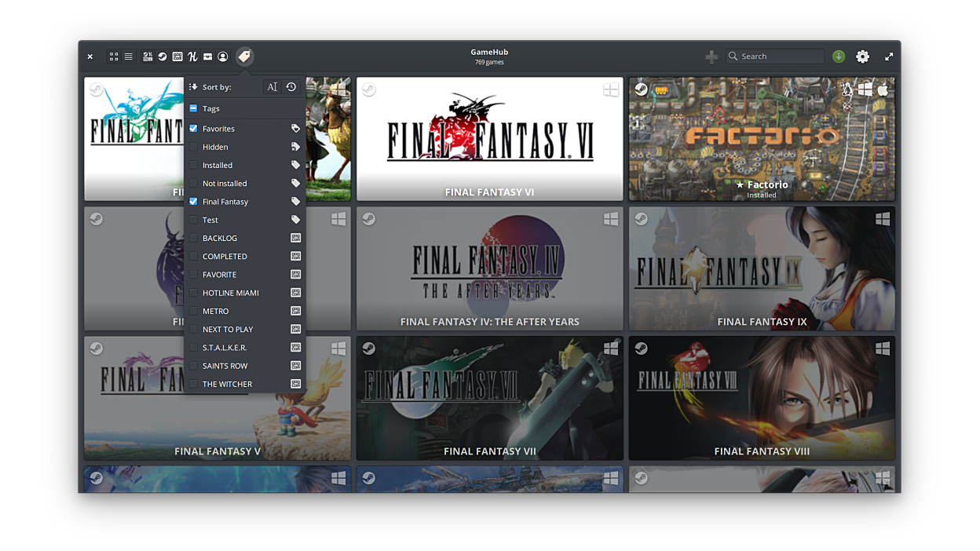Open the FINAL FANTASY VII game tile
Image resolution: width=980 pixels, height=551 pixels.
pyautogui.click(x=489, y=398)
